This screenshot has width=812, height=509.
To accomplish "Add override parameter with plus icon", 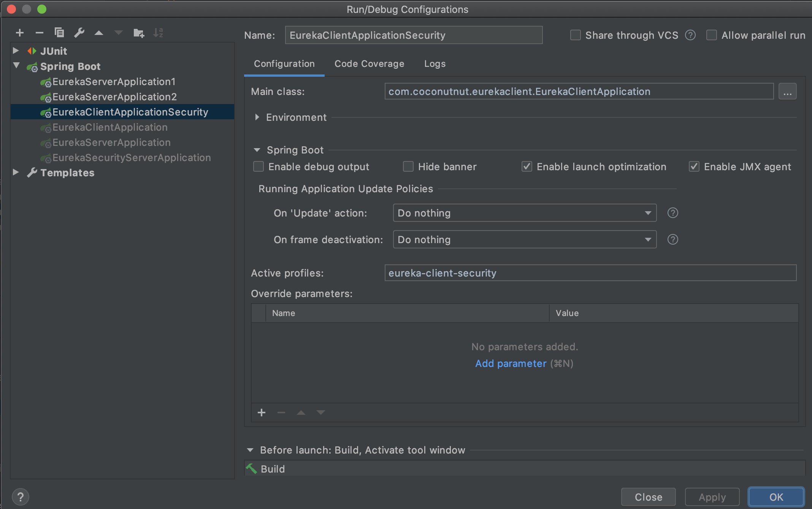I will coord(262,413).
